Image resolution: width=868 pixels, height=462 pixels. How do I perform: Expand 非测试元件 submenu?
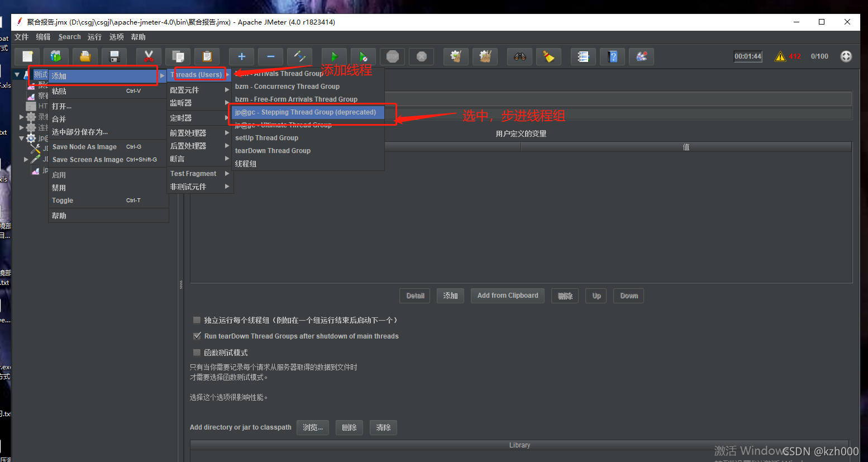click(x=200, y=187)
